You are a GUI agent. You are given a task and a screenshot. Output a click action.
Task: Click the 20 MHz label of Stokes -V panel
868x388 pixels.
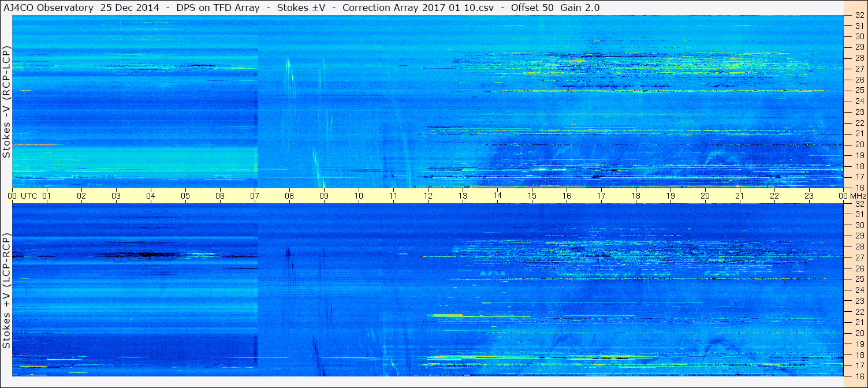click(859, 144)
